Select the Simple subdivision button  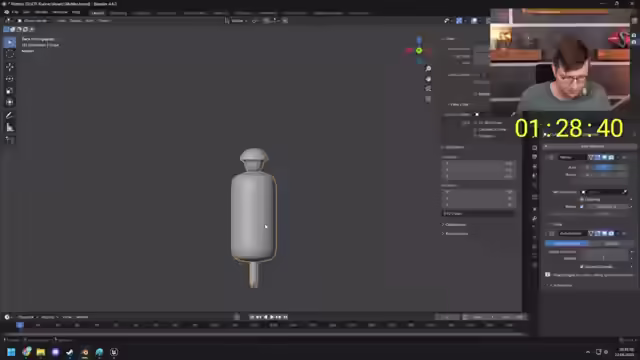point(611,243)
